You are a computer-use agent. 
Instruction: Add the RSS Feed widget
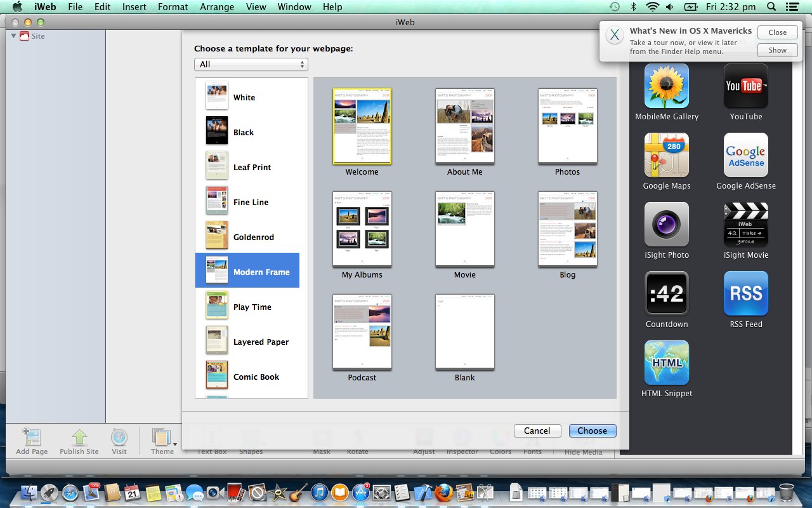746,293
